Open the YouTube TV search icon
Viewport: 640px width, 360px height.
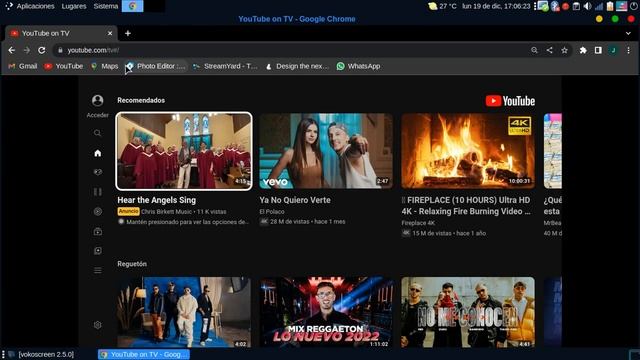click(97, 133)
